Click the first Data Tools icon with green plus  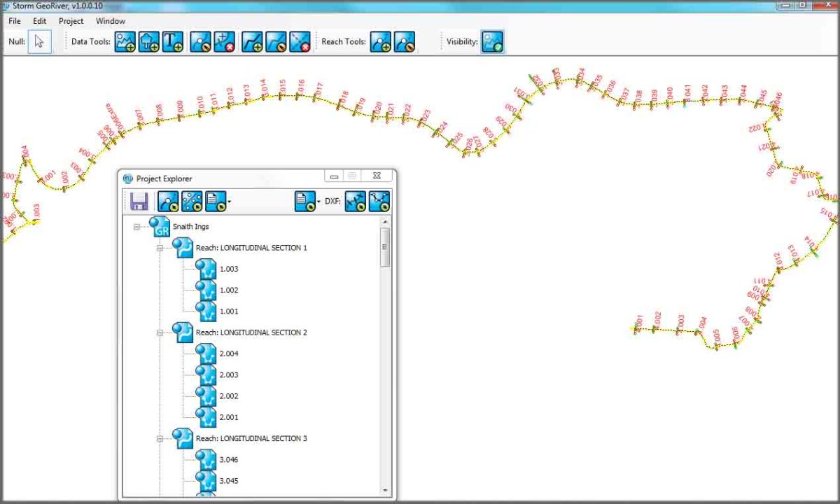coord(125,42)
